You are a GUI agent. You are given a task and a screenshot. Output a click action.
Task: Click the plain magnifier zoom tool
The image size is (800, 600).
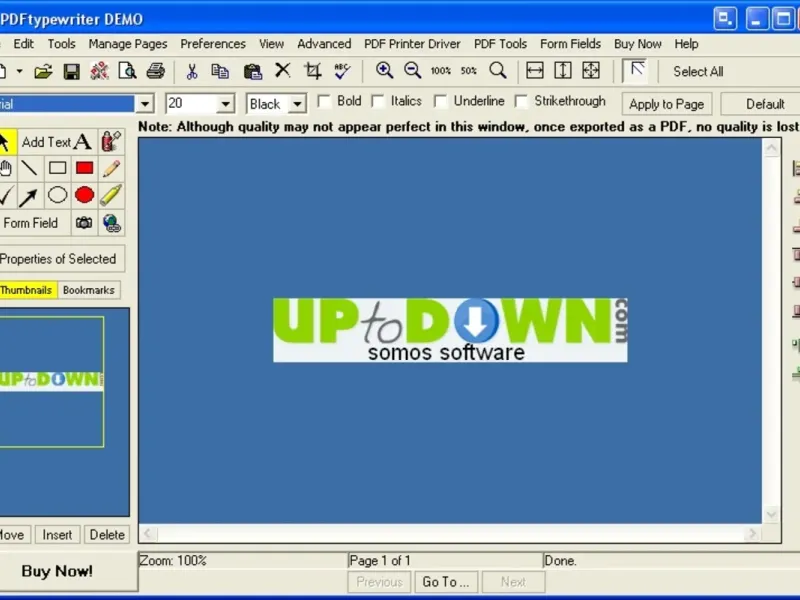(497, 70)
